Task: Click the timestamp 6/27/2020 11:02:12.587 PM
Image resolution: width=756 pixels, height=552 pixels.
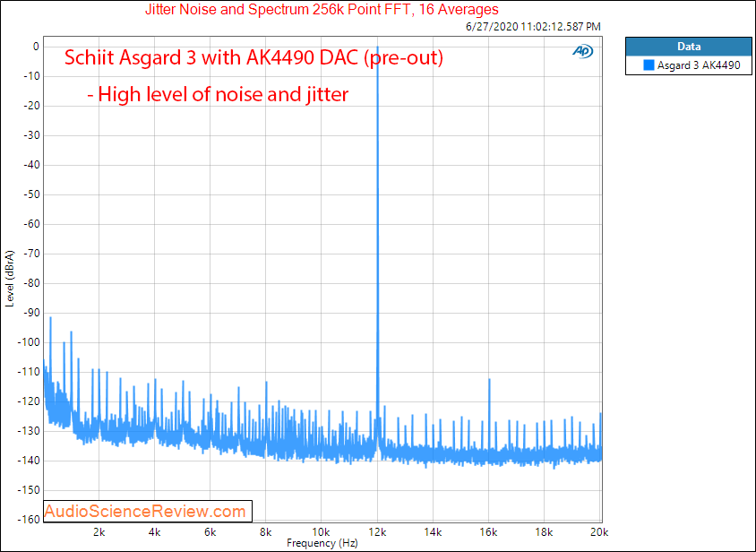Action: pos(533,27)
